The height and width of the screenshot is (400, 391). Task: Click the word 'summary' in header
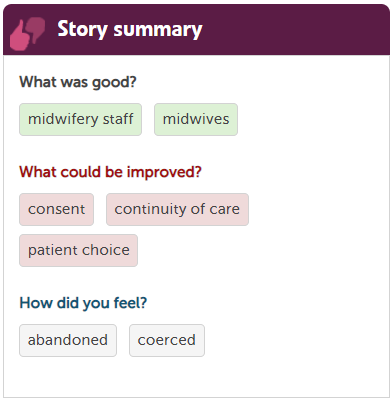(158, 30)
